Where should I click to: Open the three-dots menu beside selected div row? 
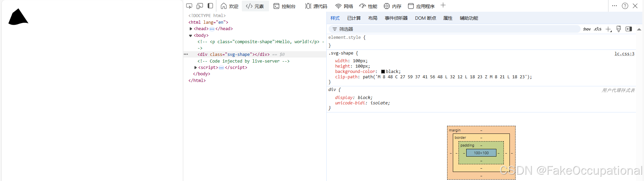(186, 54)
